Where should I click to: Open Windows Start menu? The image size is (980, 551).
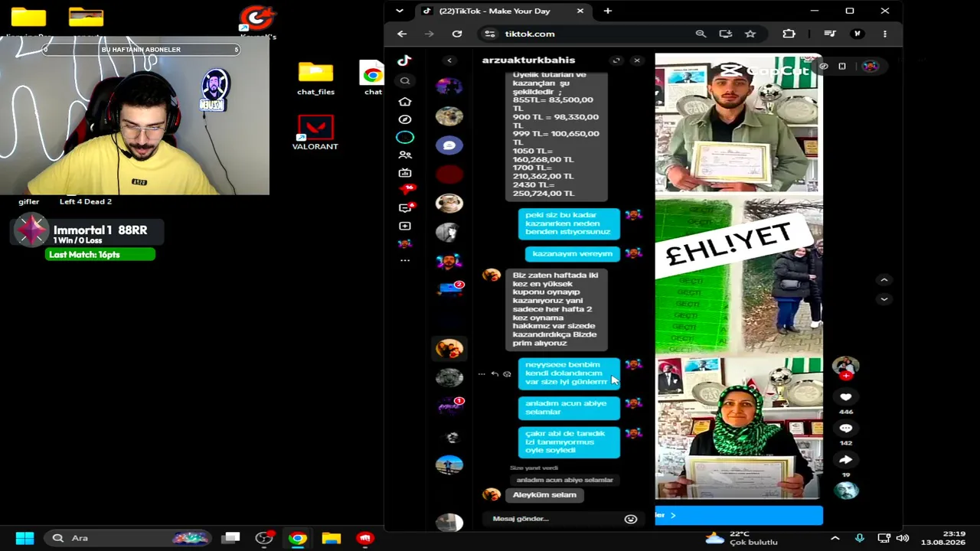(x=24, y=538)
